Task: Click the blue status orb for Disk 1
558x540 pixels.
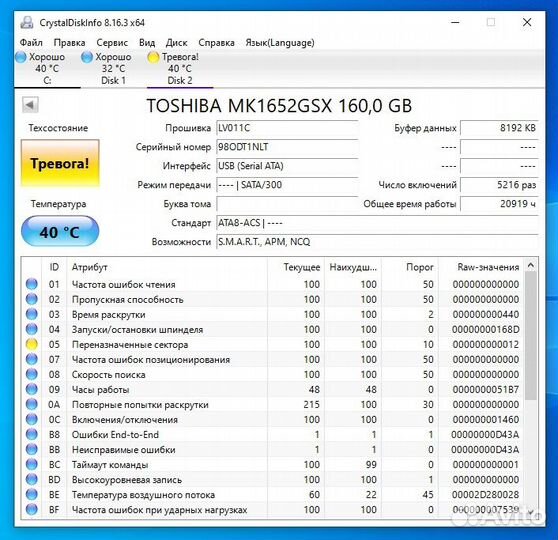Action: pyautogui.click(x=87, y=57)
